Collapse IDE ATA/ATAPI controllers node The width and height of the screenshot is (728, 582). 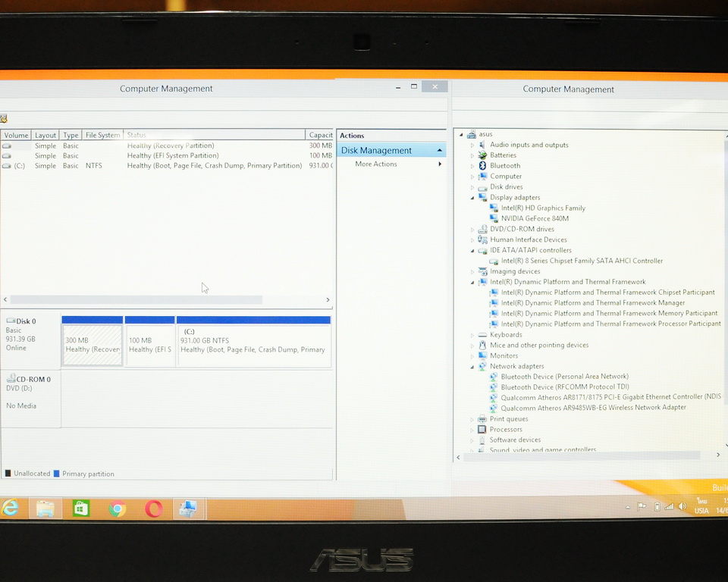[x=472, y=251]
